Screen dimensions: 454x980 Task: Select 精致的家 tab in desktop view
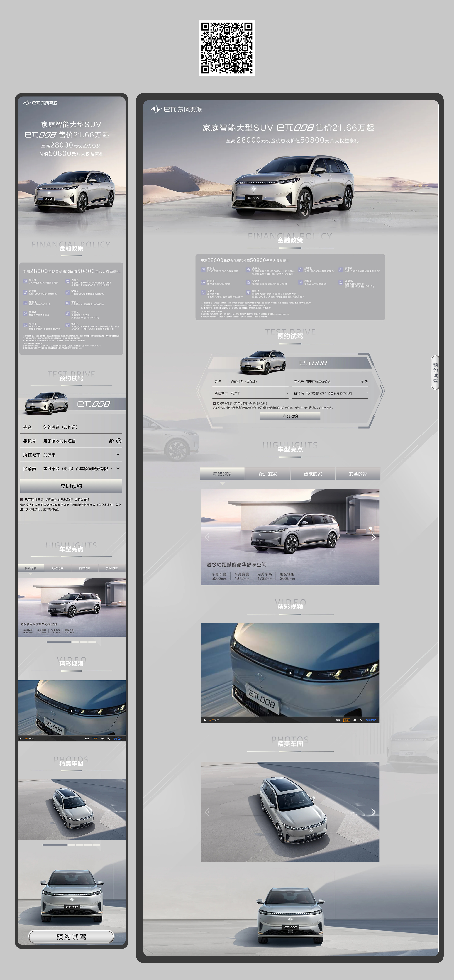[x=222, y=474]
